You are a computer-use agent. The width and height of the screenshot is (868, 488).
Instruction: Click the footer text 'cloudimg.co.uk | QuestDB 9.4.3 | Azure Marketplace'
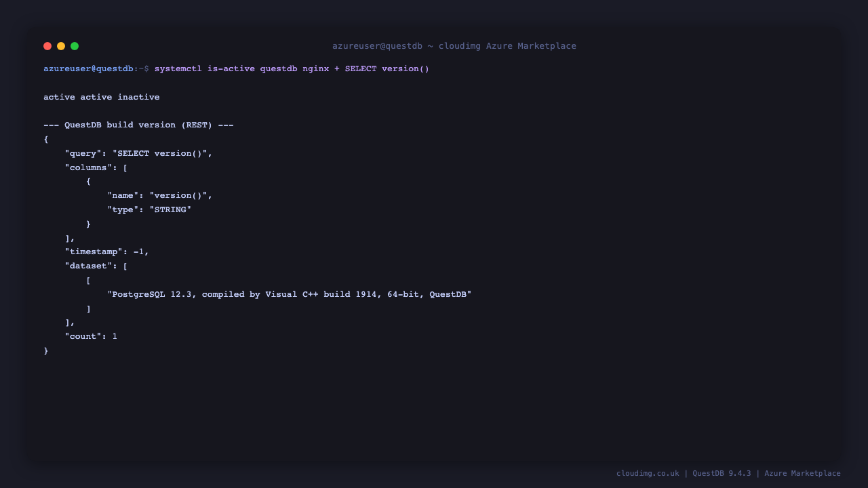tap(728, 473)
